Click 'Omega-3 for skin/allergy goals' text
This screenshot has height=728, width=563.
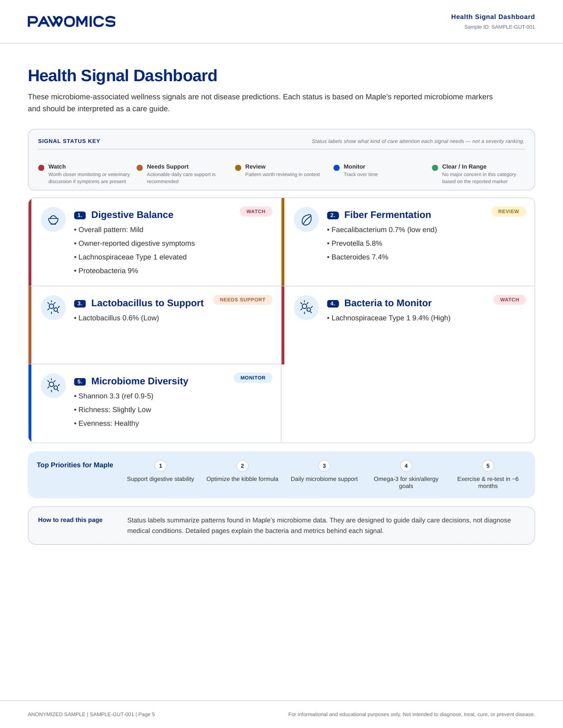click(406, 482)
